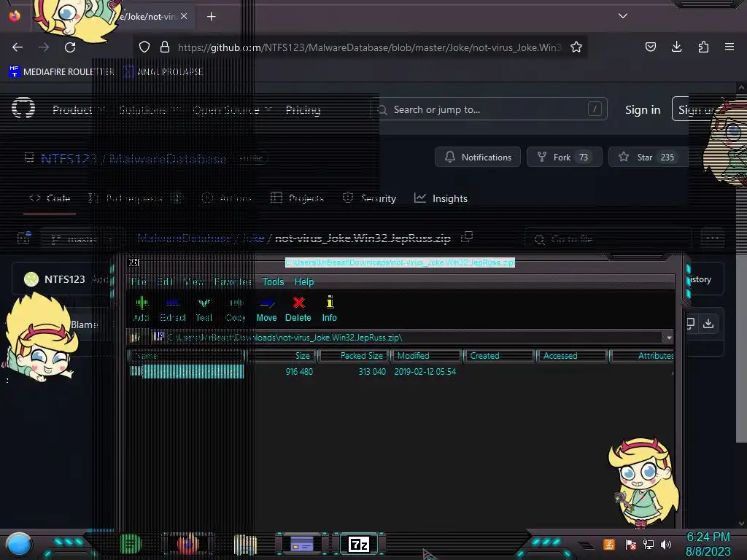Screen dimensions: 747x560
Task: Click the GitHub page vertical scrollbar
Action: tap(741, 267)
